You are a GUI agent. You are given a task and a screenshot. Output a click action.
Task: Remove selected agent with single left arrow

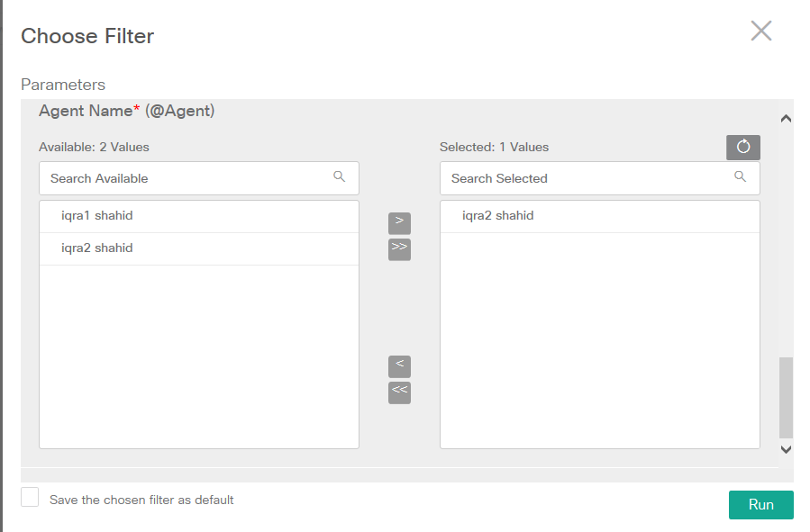pyautogui.click(x=399, y=365)
